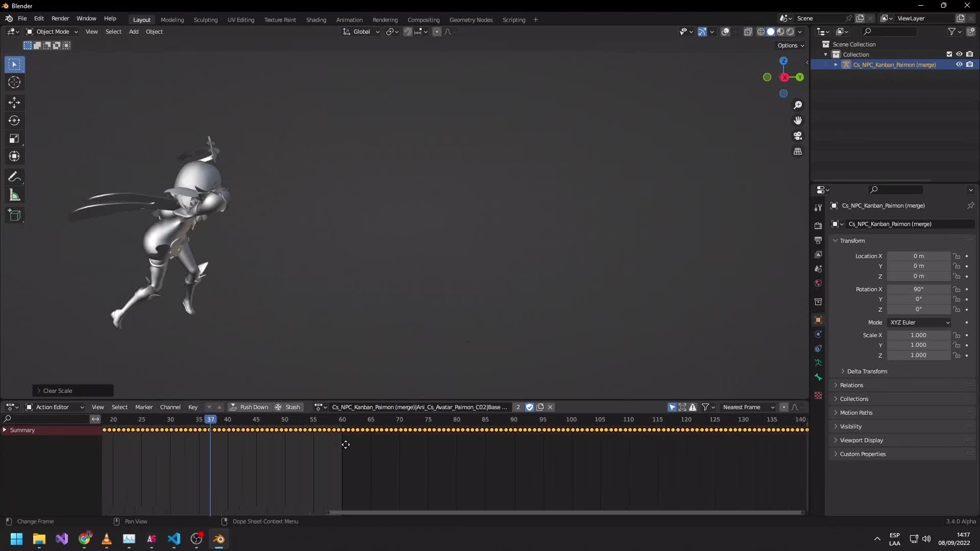Click the Location X value slider
This screenshot has height=551, width=980.
click(919, 256)
